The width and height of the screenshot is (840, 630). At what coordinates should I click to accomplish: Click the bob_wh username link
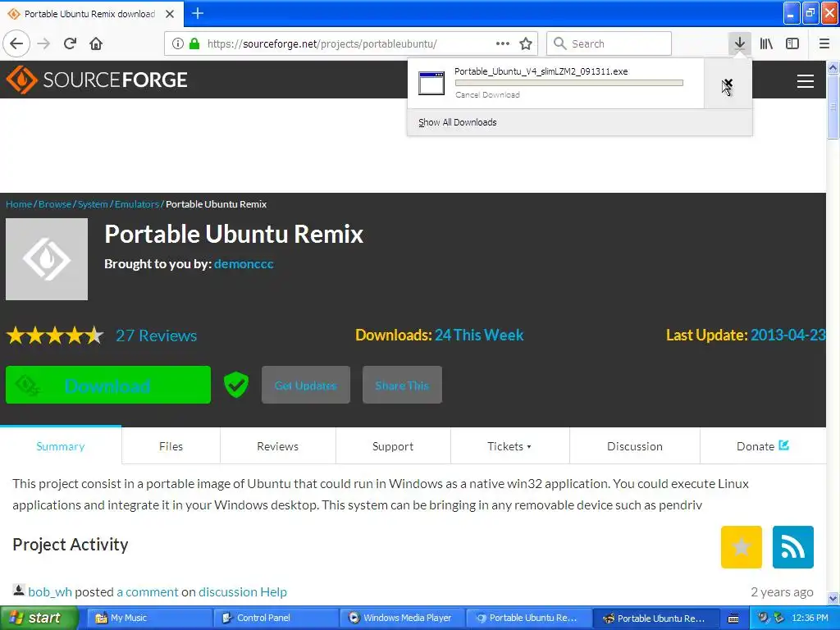pyautogui.click(x=50, y=591)
